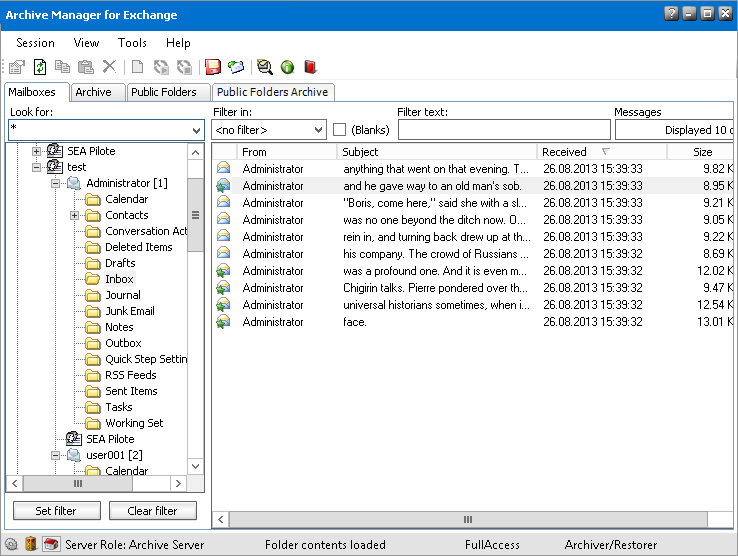Click the magnifier search toolbar icon
The image size is (738, 556).
click(x=264, y=67)
